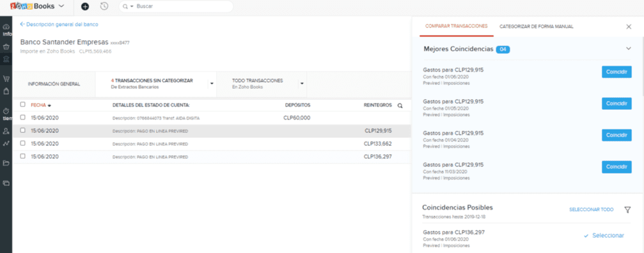Viewport: 644px width, 253px height.
Task: Check the CLP136,297 row checkbox
Action: (22, 156)
